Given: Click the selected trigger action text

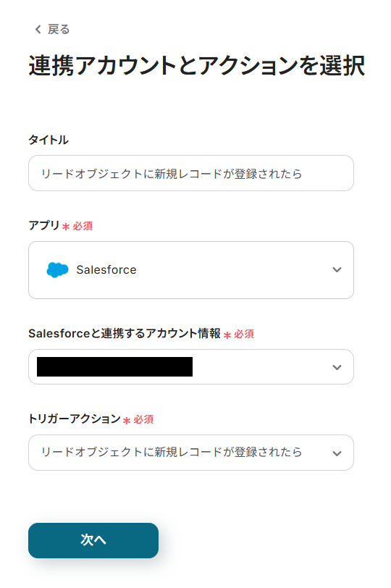Looking at the screenshot, I should coord(172,453).
